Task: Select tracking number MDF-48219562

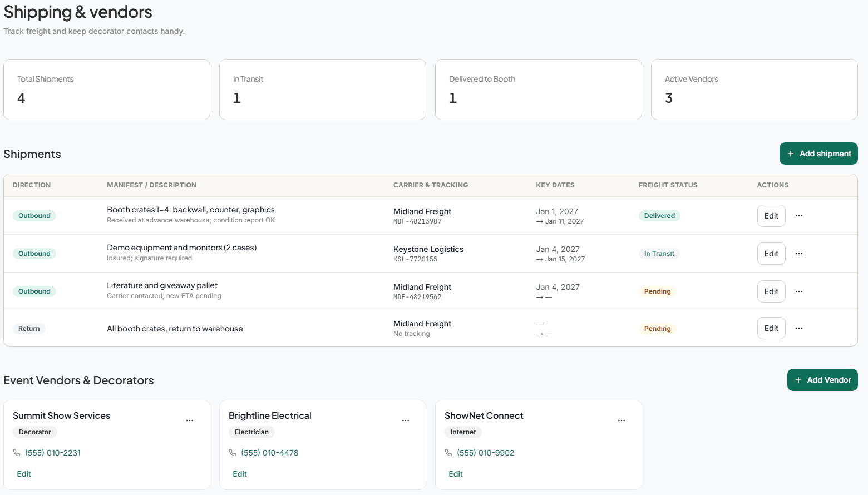Action: pos(417,297)
